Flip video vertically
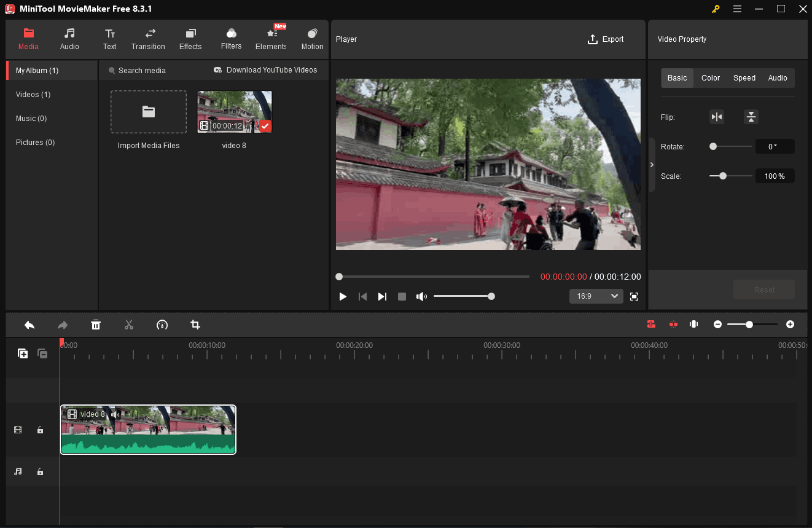 click(x=751, y=117)
